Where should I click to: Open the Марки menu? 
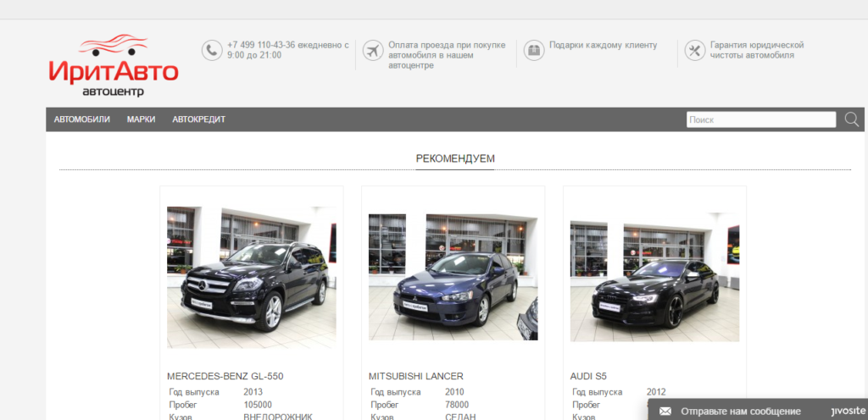(x=142, y=119)
